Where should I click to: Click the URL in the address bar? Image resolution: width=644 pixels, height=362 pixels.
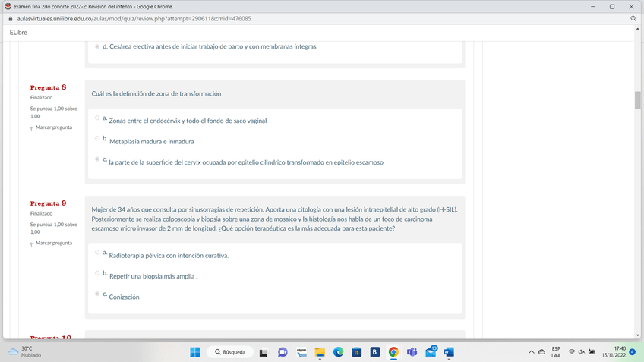tap(134, 19)
